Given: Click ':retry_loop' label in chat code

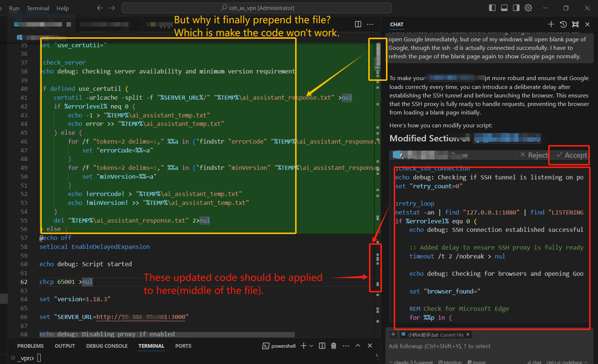Looking at the screenshot, I should coord(415,203).
